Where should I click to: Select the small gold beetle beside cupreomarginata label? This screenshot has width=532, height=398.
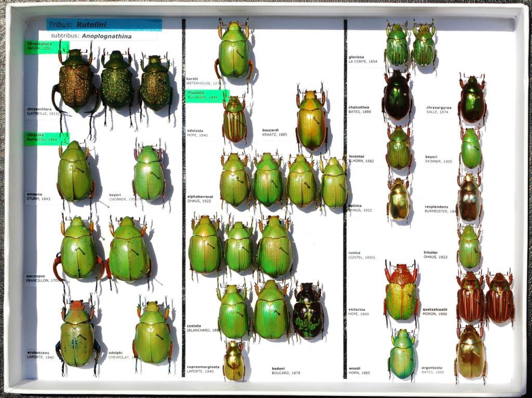(x=234, y=360)
